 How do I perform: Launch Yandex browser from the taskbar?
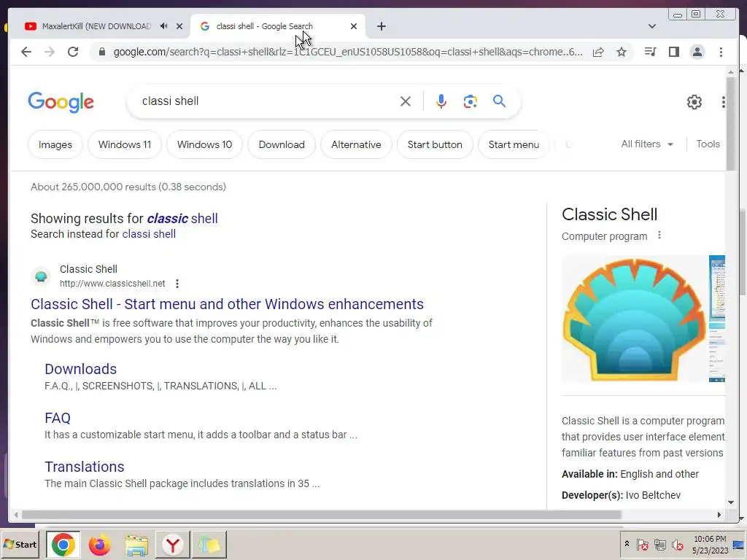click(172, 545)
